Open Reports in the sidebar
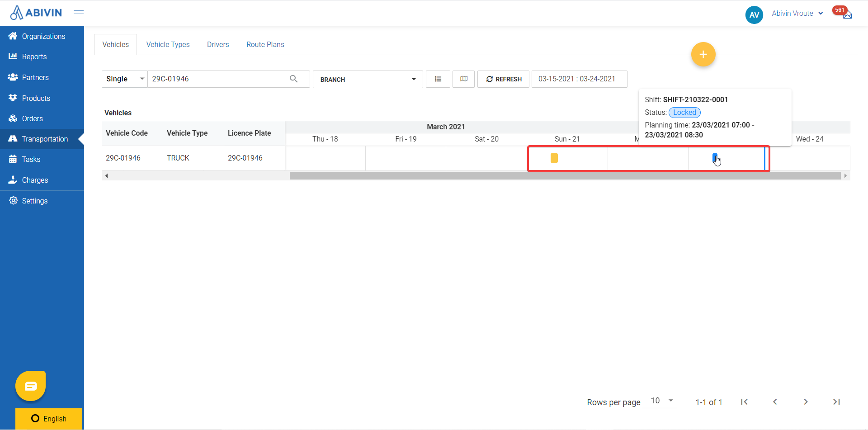This screenshot has height=430, width=868. point(42,57)
